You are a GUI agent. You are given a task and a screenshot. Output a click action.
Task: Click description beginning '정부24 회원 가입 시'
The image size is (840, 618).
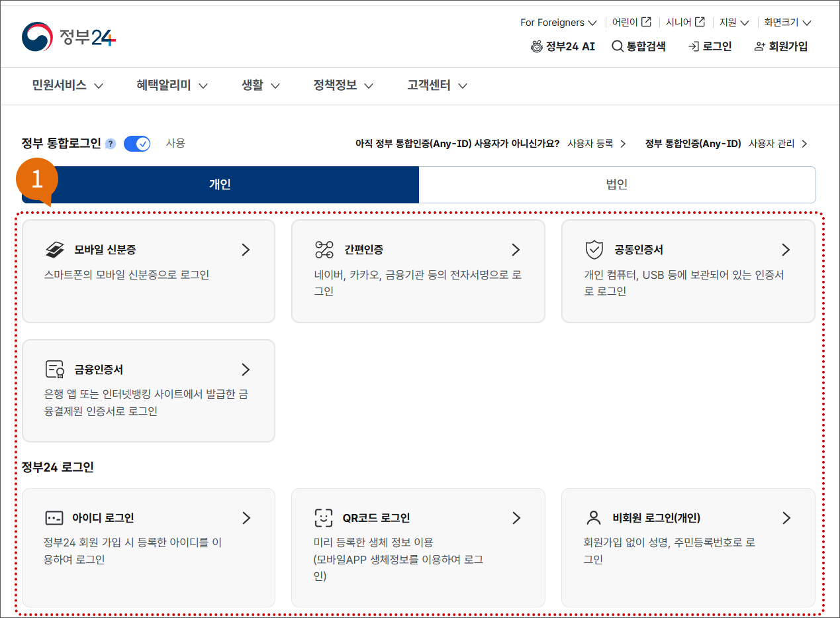pyautogui.click(x=132, y=550)
